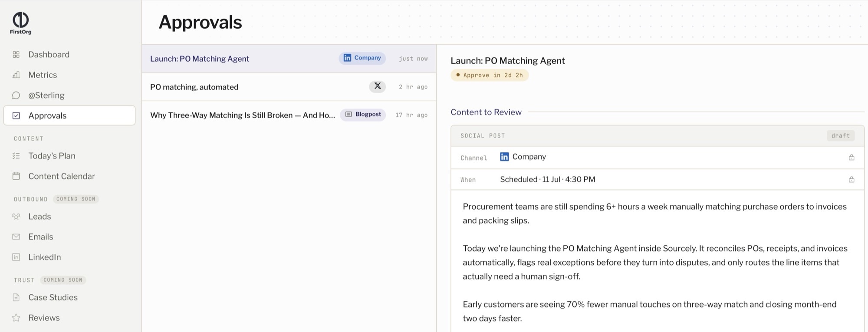The width and height of the screenshot is (868, 332).
Task: Click the paragraph starting 'Early customers are seeing'
Action: pyautogui.click(x=649, y=311)
